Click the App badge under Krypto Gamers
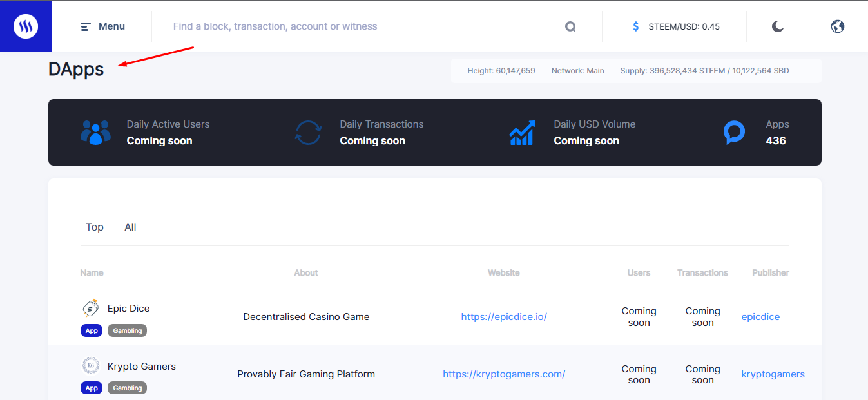 pyautogui.click(x=92, y=388)
